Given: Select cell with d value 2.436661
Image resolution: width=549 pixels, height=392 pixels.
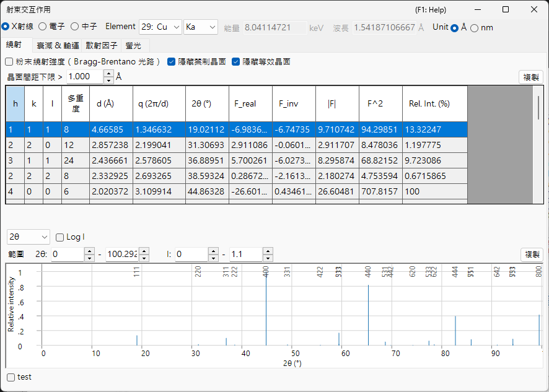Looking at the screenshot, I should click(111, 160).
